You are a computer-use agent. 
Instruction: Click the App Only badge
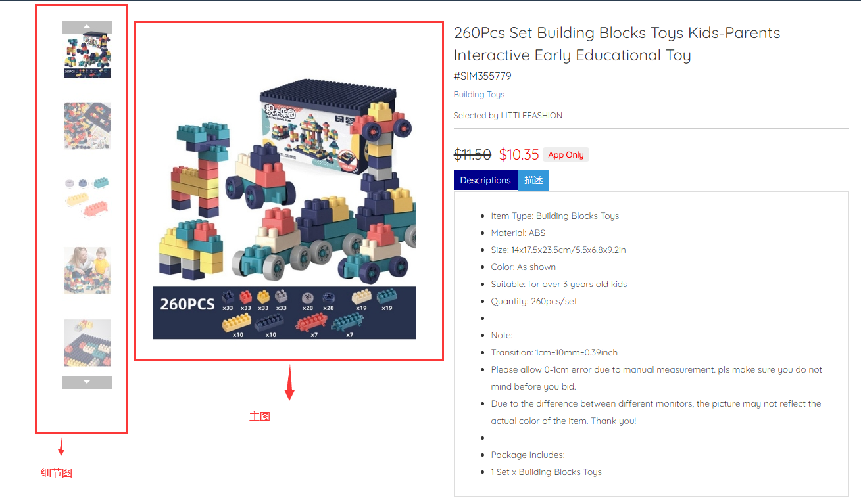tap(566, 155)
